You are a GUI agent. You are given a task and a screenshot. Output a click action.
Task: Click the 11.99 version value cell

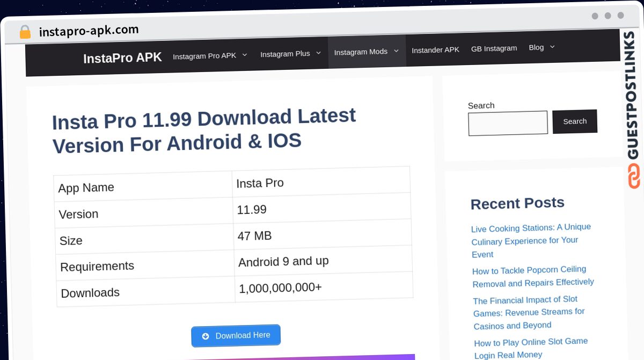coord(322,208)
